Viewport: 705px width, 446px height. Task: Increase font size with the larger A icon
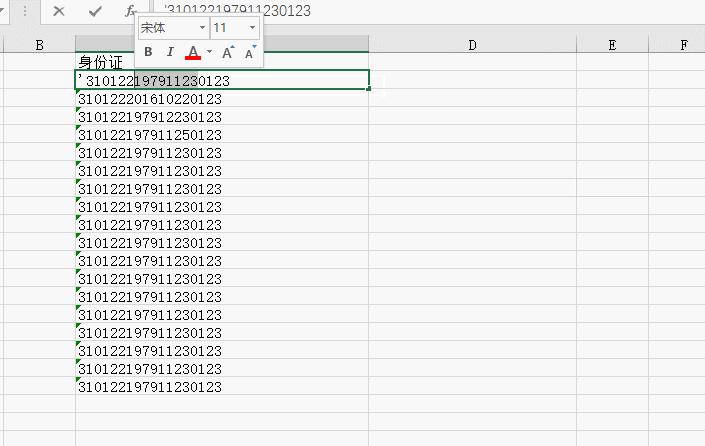[228, 52]
